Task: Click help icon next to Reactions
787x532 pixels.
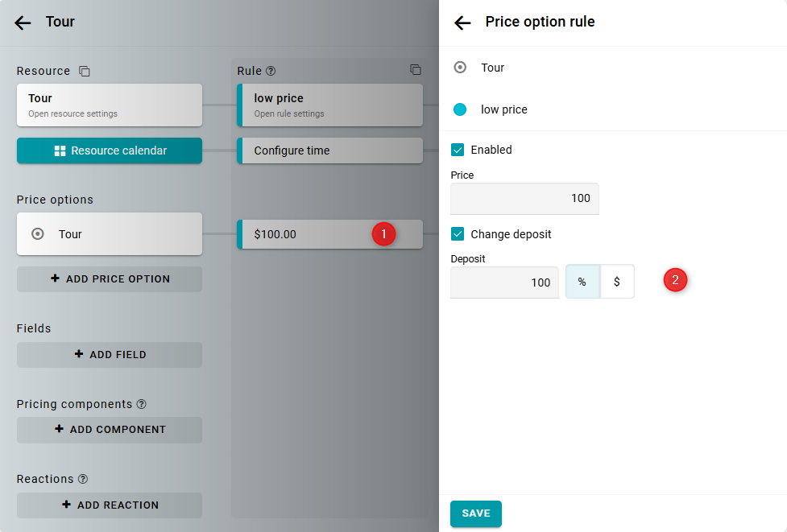Action: click(83, 479)
